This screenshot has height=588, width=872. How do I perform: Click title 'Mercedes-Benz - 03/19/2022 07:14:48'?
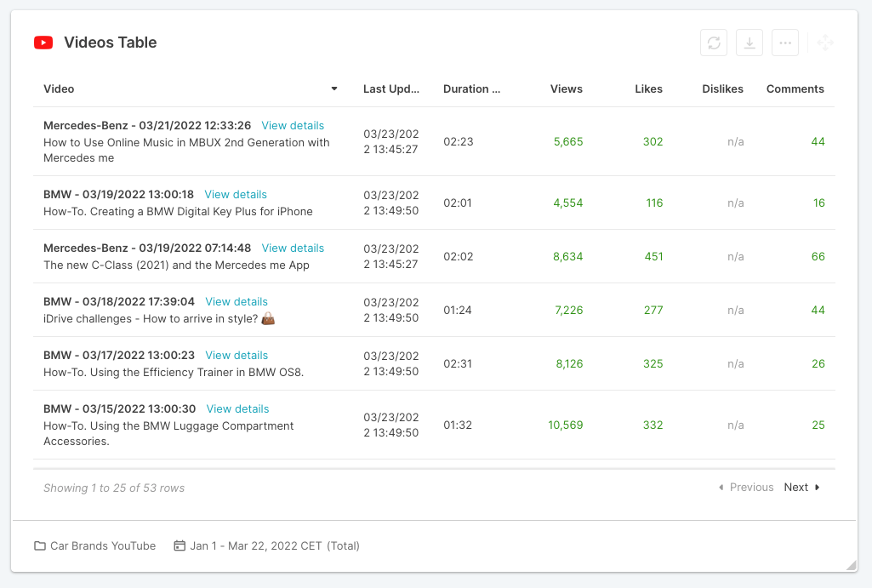[147, 248]
